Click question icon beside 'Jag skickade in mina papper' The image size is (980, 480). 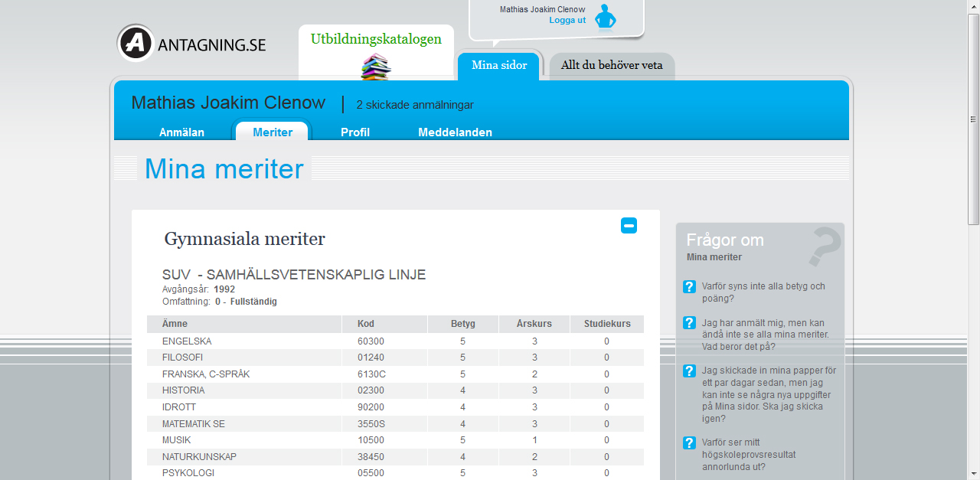click(689, 371)
